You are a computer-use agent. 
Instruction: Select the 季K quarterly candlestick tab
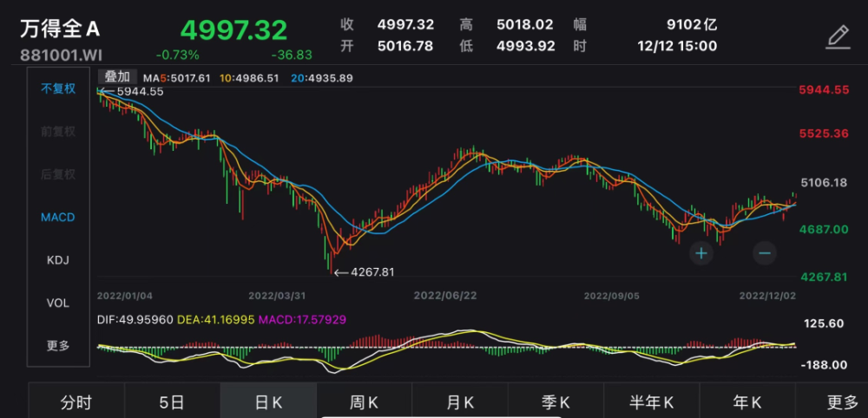point(556,402)
